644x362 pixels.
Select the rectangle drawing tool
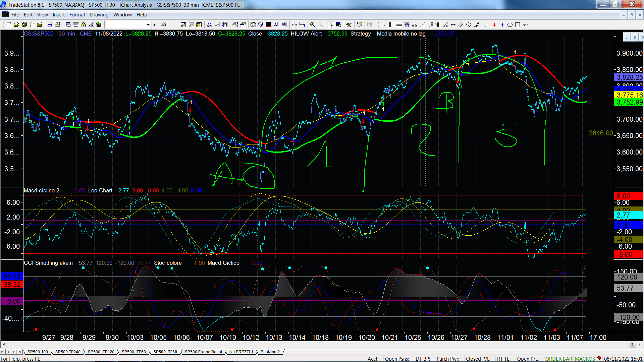tap(518, 25)
